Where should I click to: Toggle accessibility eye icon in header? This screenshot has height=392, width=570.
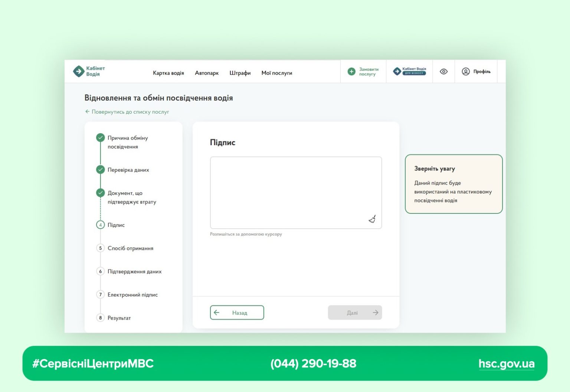(x=443, y=72)
